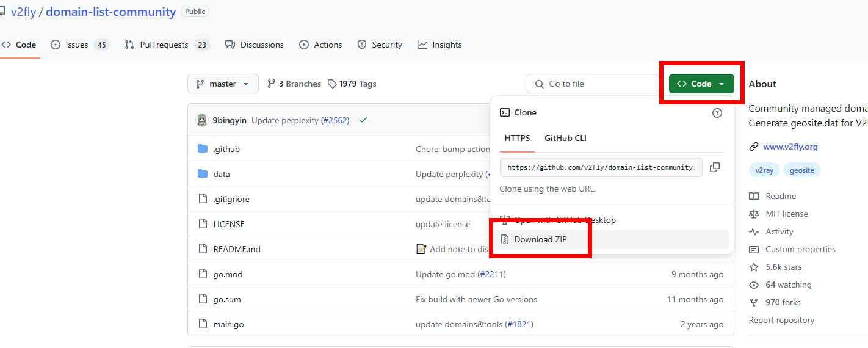868x348 pixels.
Task: Open the data folder
Action: [x=222, y=174]
